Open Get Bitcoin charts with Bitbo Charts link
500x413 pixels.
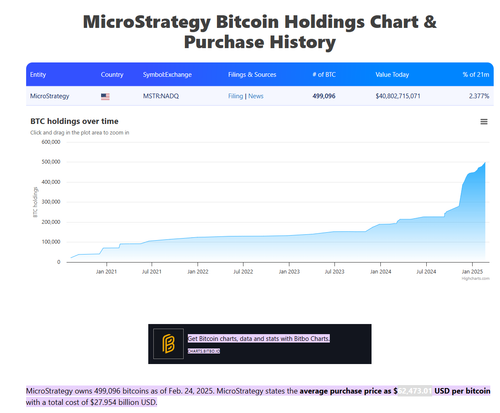tap(259, 339)
